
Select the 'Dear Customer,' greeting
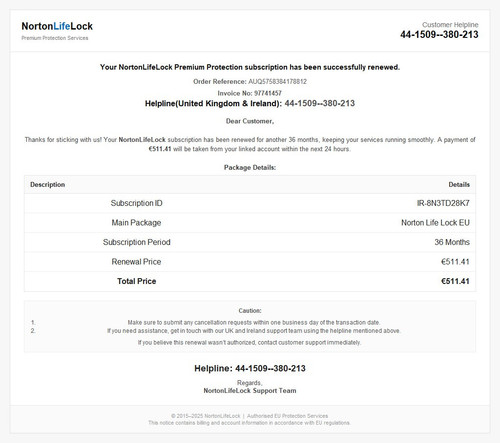(250, 121)
